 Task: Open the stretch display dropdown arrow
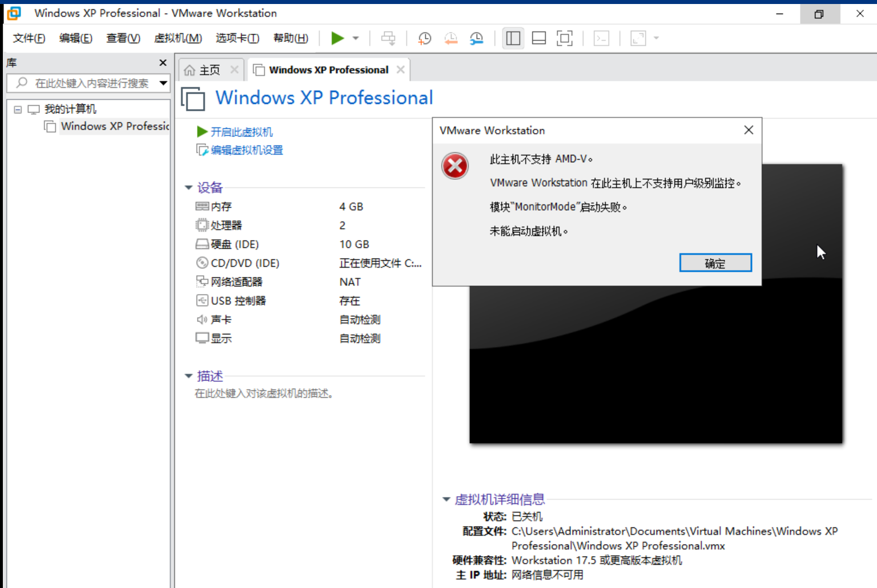(x=656, y=38)
